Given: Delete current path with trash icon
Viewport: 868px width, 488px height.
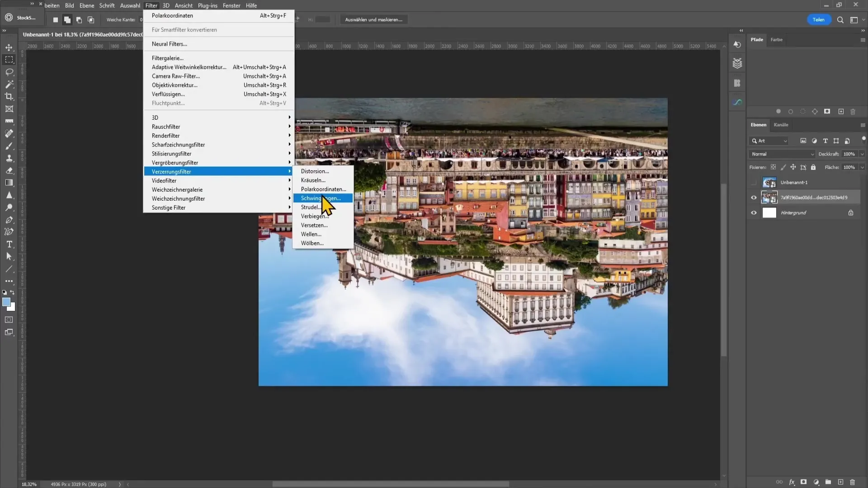Looking at the screenshot, I should coord(853,112).
